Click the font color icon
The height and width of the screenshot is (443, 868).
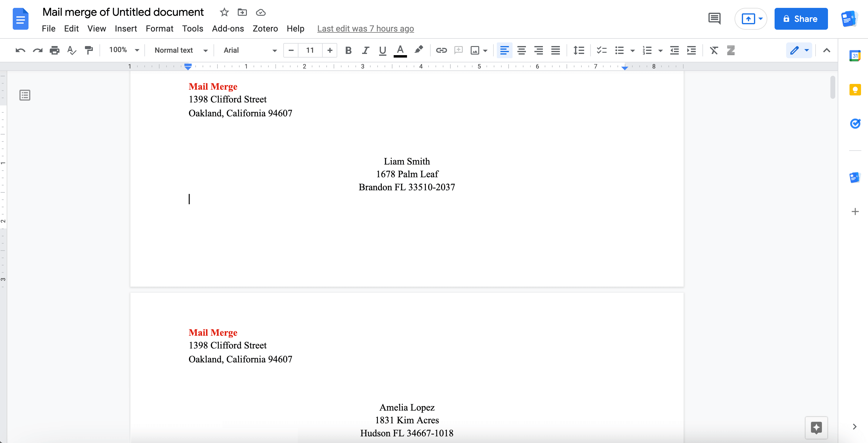pyautogui.click(x=400, y=50)
